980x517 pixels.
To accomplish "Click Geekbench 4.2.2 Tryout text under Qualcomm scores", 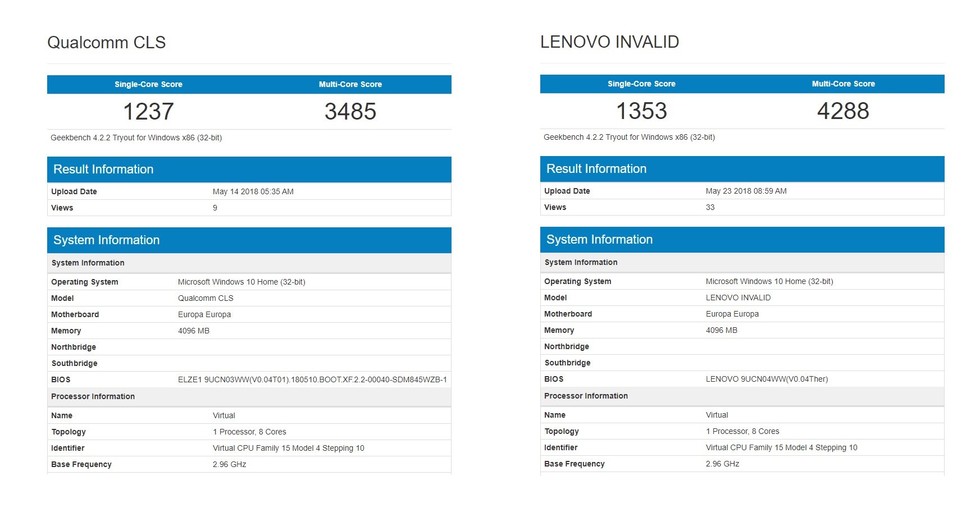I will [x=136, y=138].
